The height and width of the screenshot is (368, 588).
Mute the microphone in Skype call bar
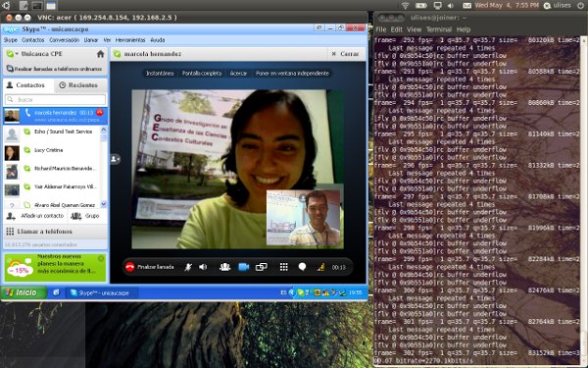pyautogui.click(x=188, y=267)
